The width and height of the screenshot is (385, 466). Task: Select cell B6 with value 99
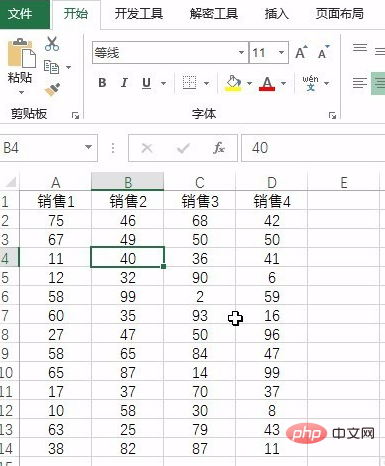coord(128,296)
